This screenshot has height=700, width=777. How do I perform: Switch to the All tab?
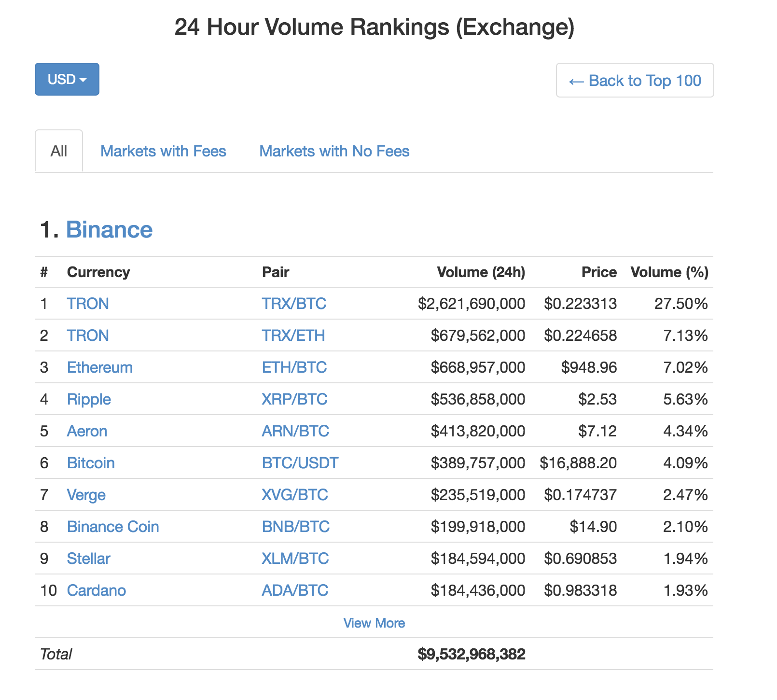tap(58, 151)
